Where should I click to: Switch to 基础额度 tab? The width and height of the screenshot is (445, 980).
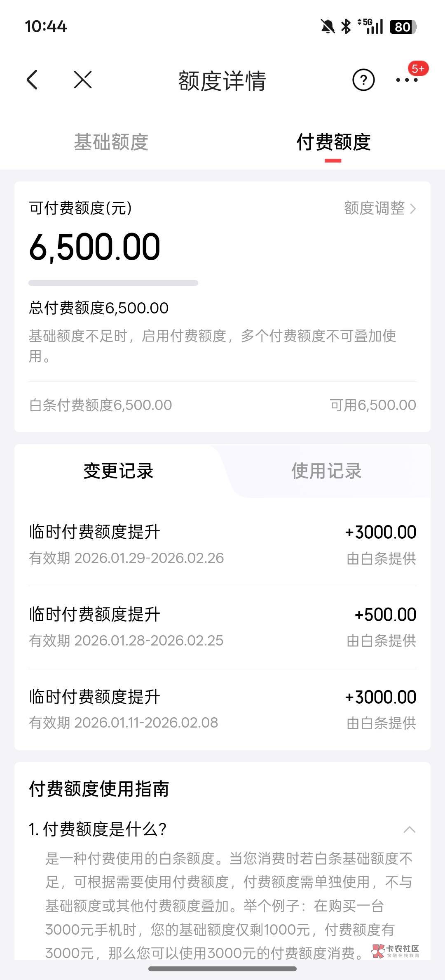[x=111, y=142]
